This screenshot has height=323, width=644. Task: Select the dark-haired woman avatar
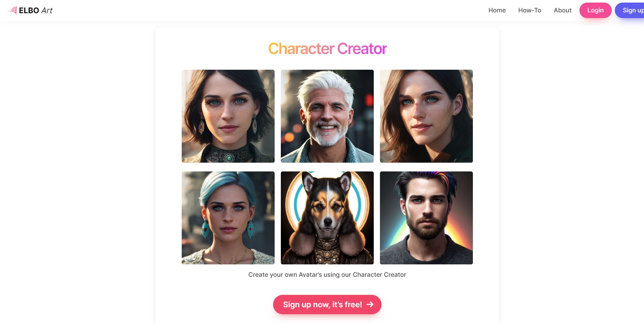[x=228, y=116]
